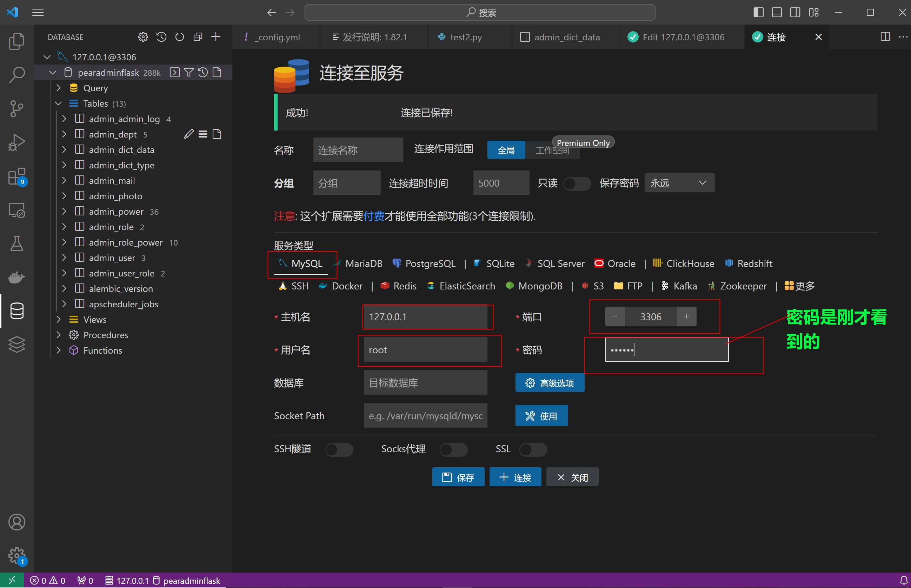The image size is (911, 588).
Task: Open Remote Explorer view
Action: click(x=17, y=210)
